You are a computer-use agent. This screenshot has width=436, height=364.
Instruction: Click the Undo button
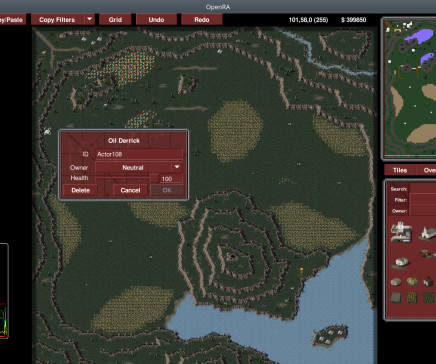[x=156, y=19]
